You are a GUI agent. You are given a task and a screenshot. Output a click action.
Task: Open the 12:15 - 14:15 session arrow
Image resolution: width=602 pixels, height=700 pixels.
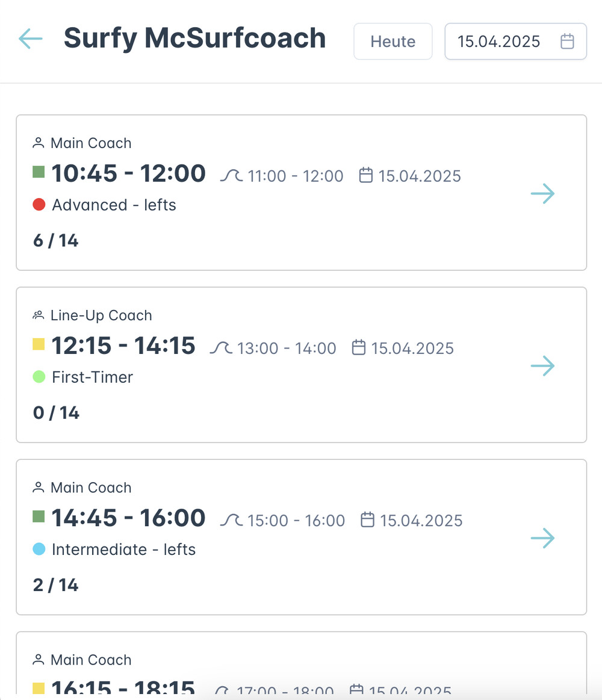tap(542, 366)
